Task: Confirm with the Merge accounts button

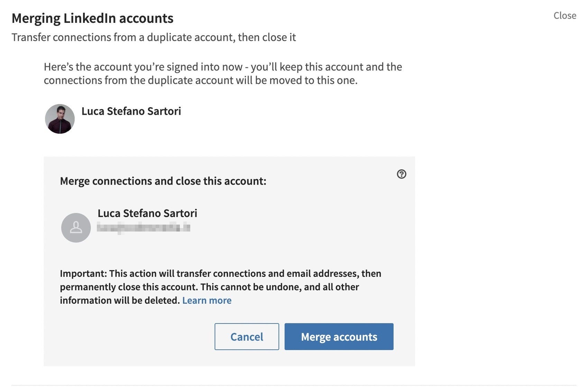Action: coord(339,337)
